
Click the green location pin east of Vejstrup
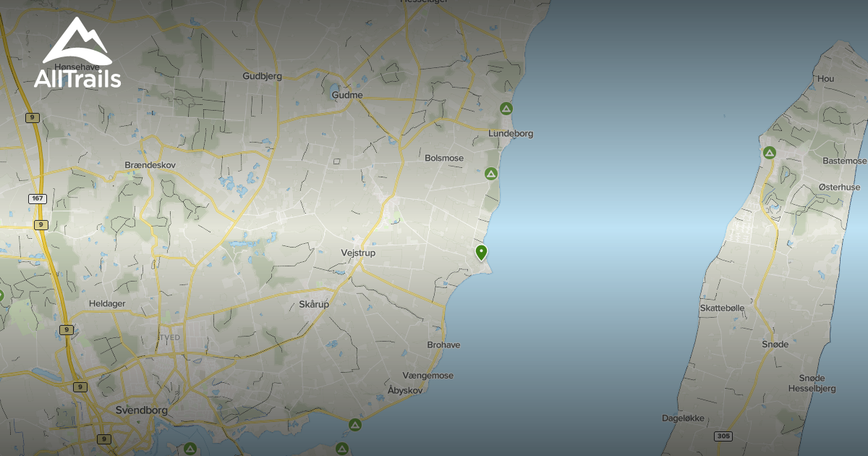pos(481,253)
